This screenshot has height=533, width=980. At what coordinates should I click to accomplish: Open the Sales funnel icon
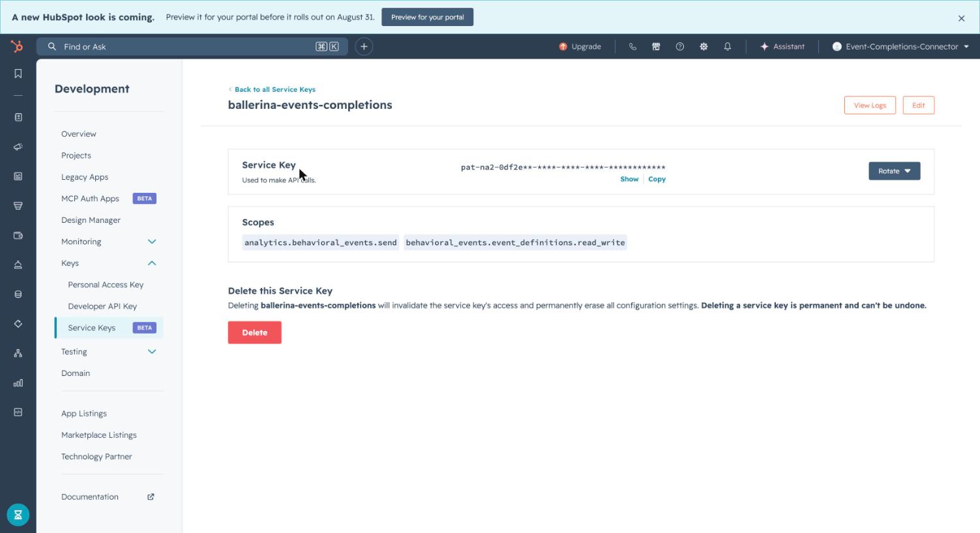[18, 206]
